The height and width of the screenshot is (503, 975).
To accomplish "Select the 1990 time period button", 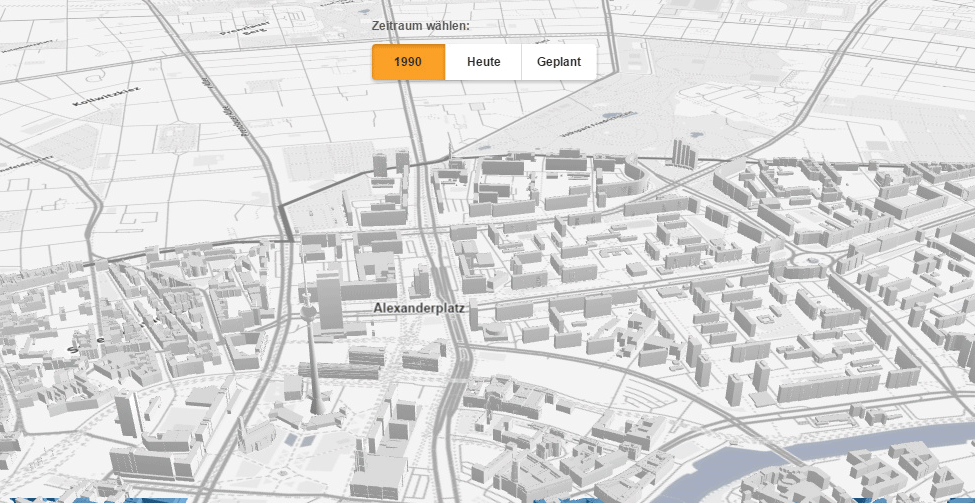I will click(408, 62).
